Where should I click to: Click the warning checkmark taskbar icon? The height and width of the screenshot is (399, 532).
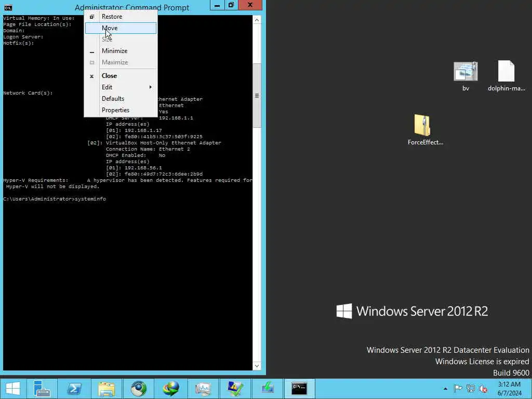pyautogui.click(x=235, y=389)
